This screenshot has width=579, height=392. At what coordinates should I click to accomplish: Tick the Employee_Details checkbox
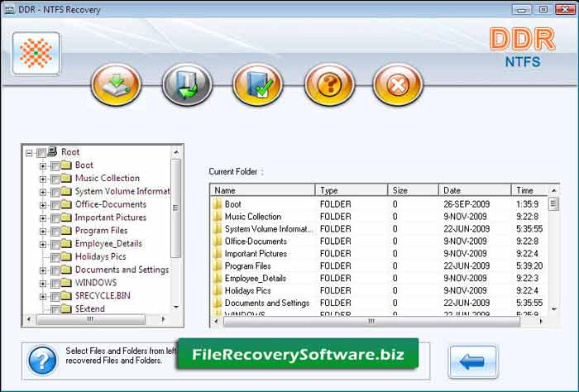pyautogui.click(x=55, y=244)
